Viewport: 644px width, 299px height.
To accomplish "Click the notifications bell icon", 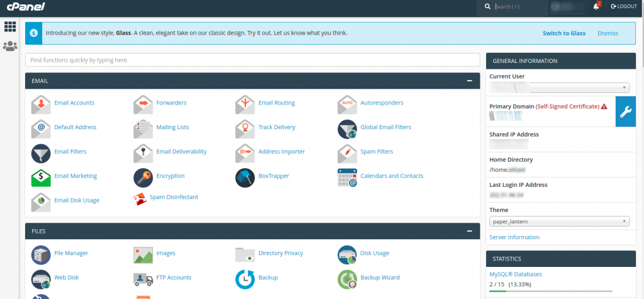I will 596,6.
